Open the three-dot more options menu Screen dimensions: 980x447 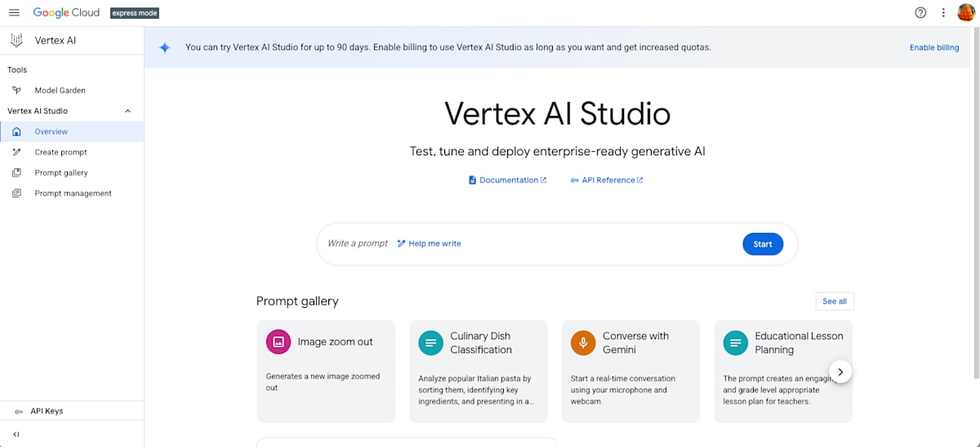tap(943, 12)
